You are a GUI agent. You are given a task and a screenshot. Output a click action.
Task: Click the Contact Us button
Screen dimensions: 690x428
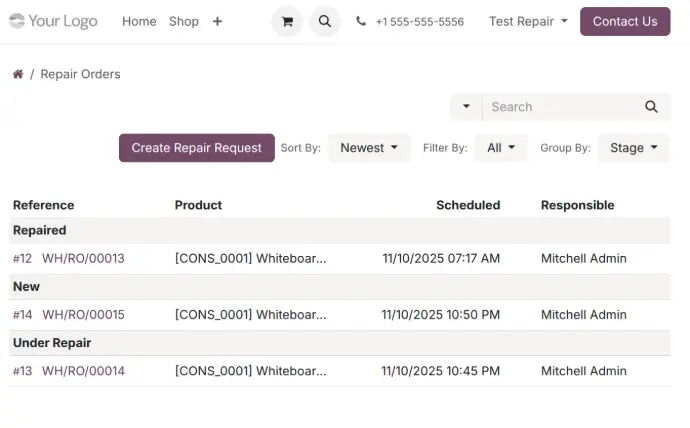click(625, 21)
